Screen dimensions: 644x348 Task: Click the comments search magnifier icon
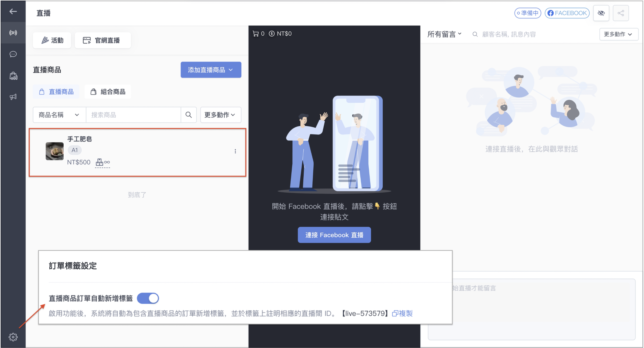point(475,34)
